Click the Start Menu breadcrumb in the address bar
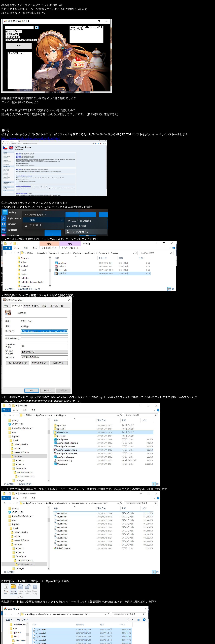Screen dimensions: 215x644 [x=90, y=253]
